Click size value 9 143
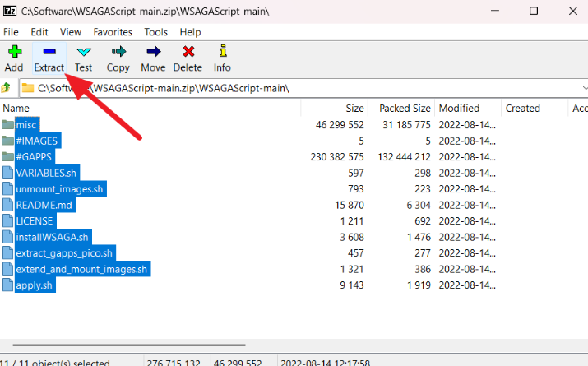This screenshot has width=588, height=366. pos(351,285)
